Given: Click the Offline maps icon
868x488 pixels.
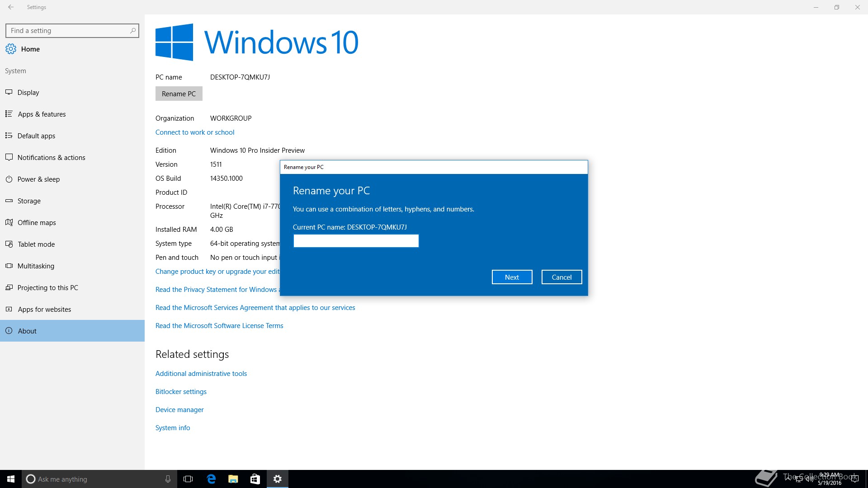Looking at the screenshot, I should tap(9, 222).
